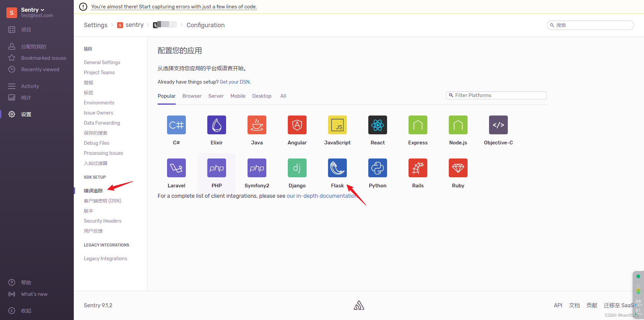644x320 pixels.
Task: Choose the Rails platform icon
Action: [x=418, y=168]
